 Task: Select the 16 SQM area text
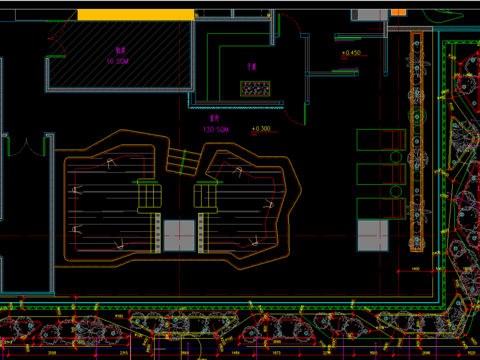click(x=117, y=61)
